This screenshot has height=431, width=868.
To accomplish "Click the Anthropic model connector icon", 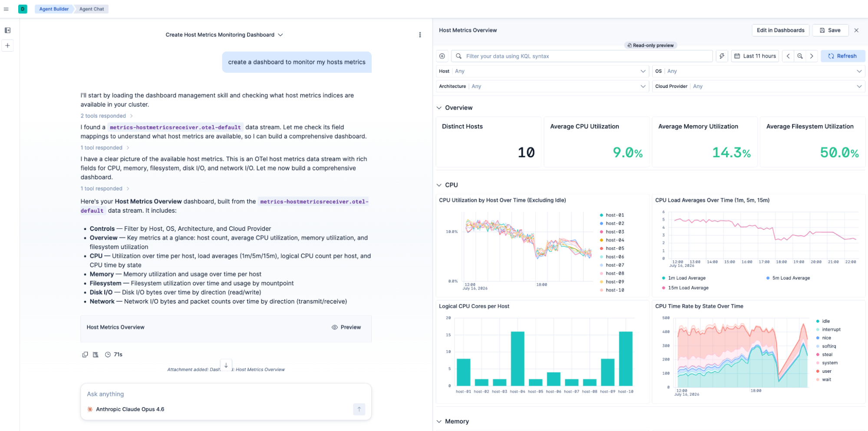I will [90, 409].
